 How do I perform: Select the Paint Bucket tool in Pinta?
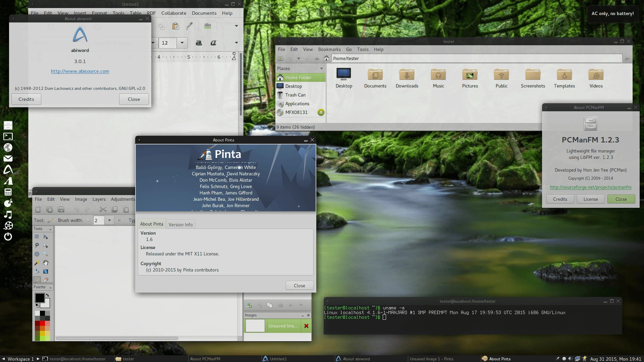[37, 271]
